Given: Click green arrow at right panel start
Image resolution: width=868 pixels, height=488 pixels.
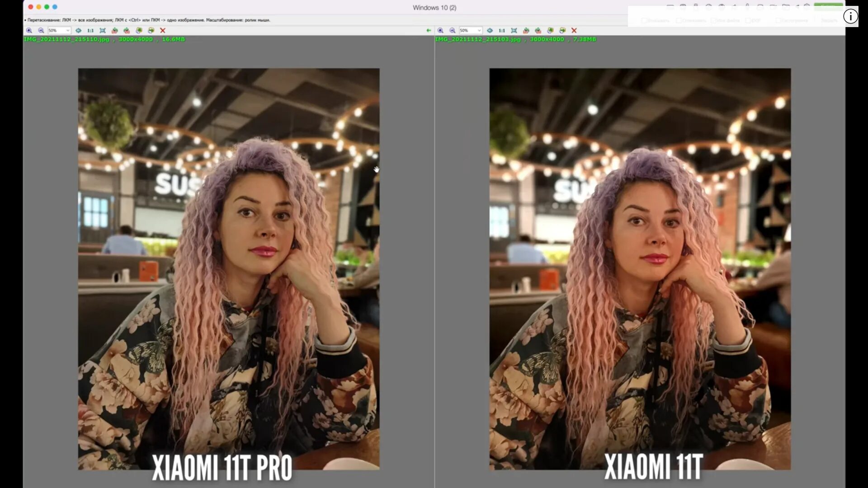Looking at the screenshot, I should click(x=429, y=30).
